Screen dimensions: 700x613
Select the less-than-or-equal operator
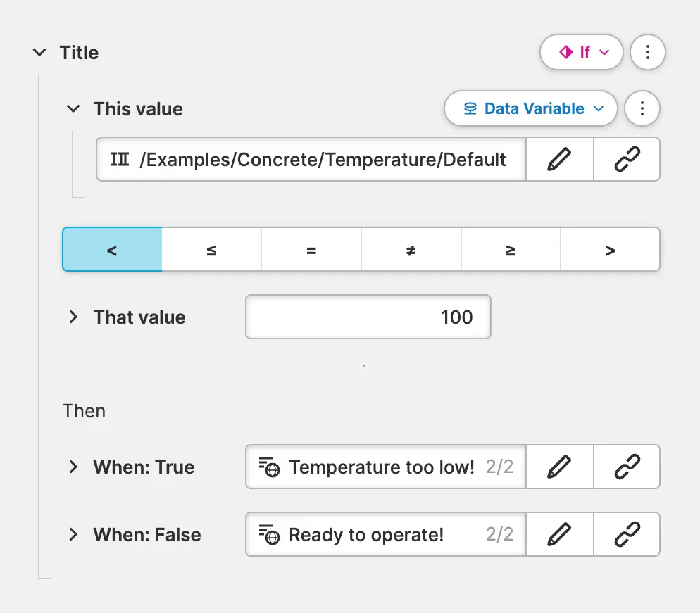(212, 250)
